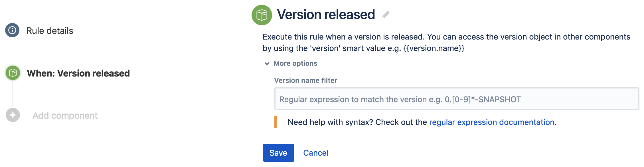Click the large green Version released icon
The height and width of the screenshot is (167, 644).
tap(262, 15)
